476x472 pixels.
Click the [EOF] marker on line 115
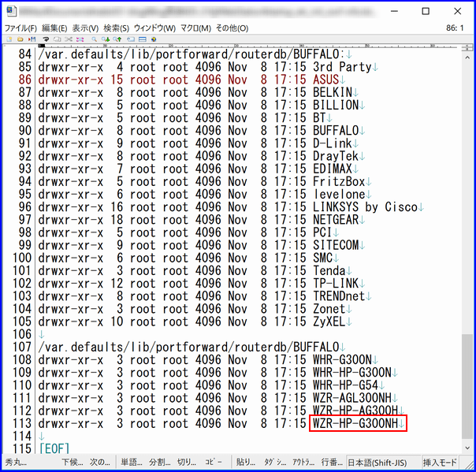point(54,449)
